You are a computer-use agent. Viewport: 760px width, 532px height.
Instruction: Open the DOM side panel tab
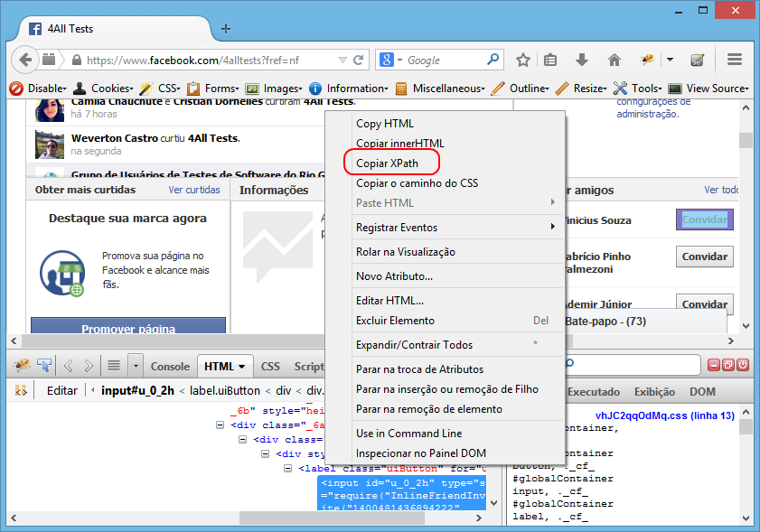pyautogui.click(x=702, y=391)
